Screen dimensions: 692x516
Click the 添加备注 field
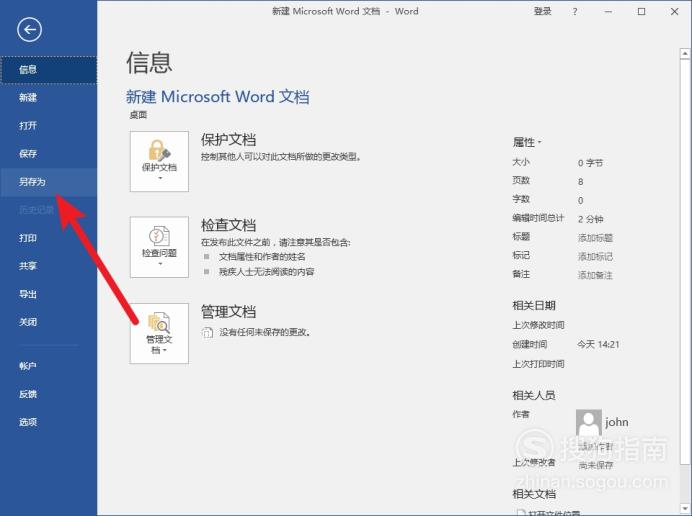click(x=595, y=275)
